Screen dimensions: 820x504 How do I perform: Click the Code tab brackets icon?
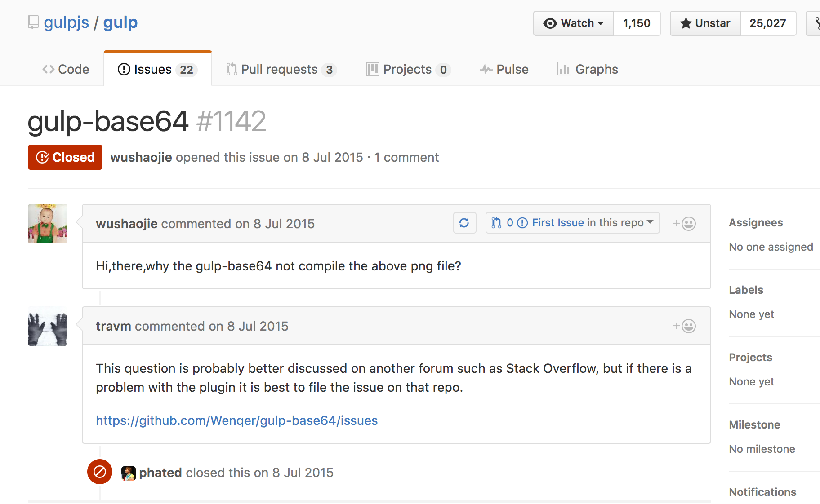coord(48,69)
